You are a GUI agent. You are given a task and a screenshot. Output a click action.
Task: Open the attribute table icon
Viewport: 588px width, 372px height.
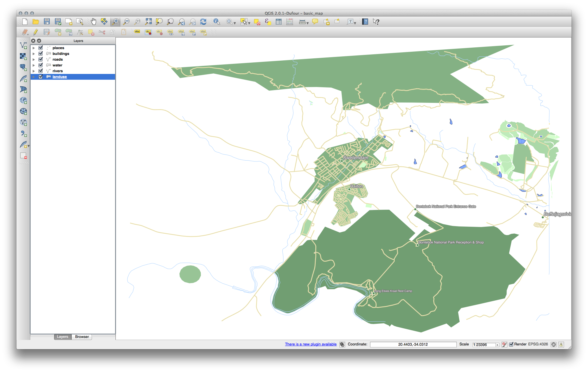pos(279,22)
